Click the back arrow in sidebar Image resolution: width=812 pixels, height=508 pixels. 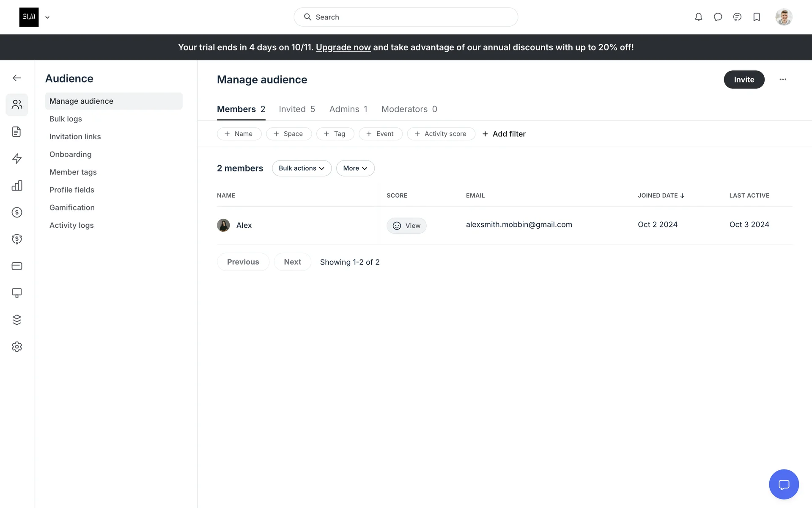click(17, 78)
